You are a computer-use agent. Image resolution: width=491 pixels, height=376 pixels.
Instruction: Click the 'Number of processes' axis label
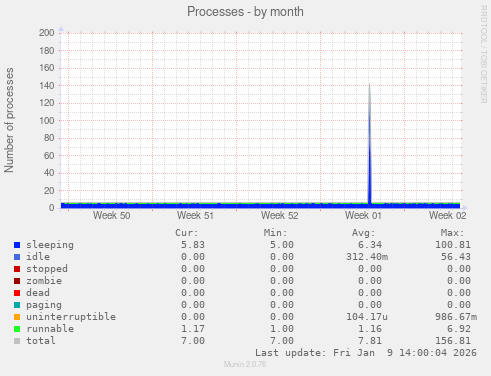pos(9,120)
